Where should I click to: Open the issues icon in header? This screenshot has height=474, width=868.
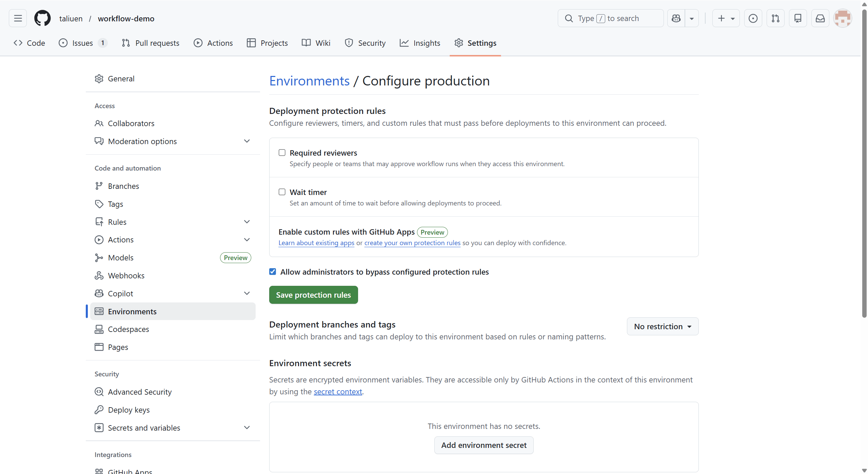(753, 18)
